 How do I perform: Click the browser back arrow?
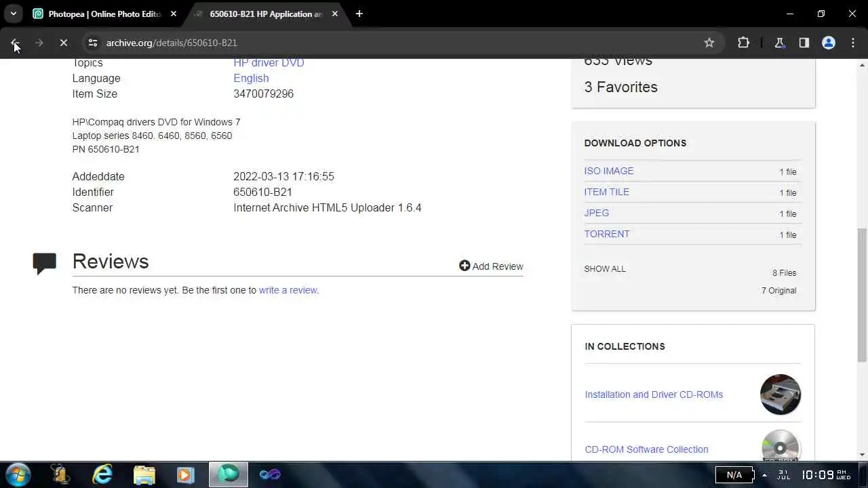click(x=15, y=43)
